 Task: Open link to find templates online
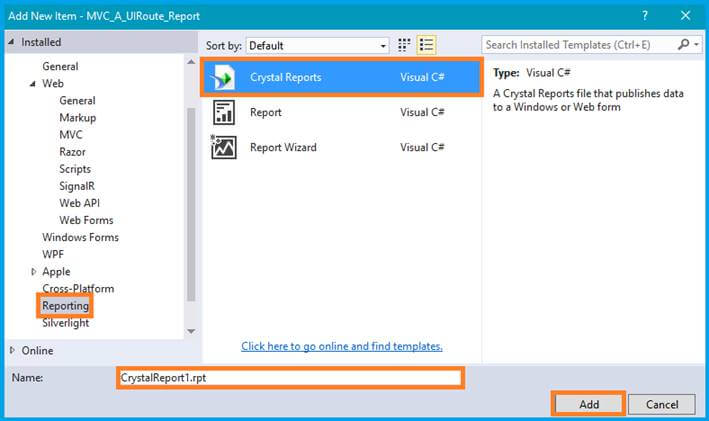coord(342,346)
